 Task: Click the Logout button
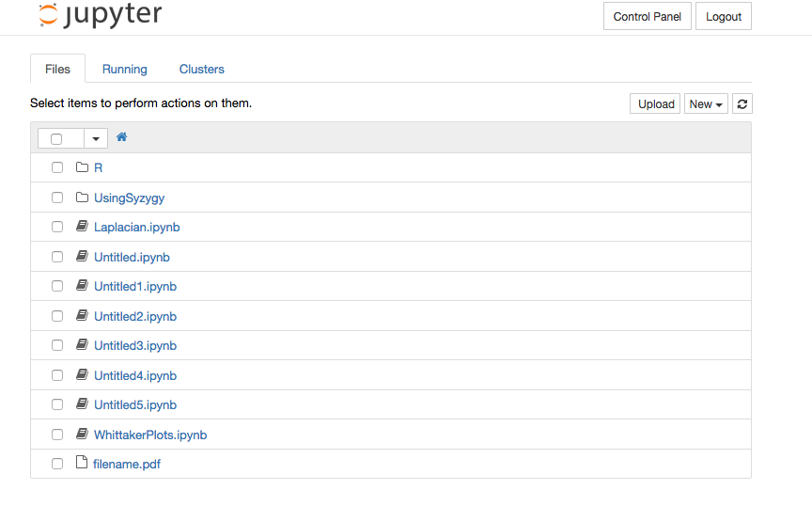pos(723,17)
